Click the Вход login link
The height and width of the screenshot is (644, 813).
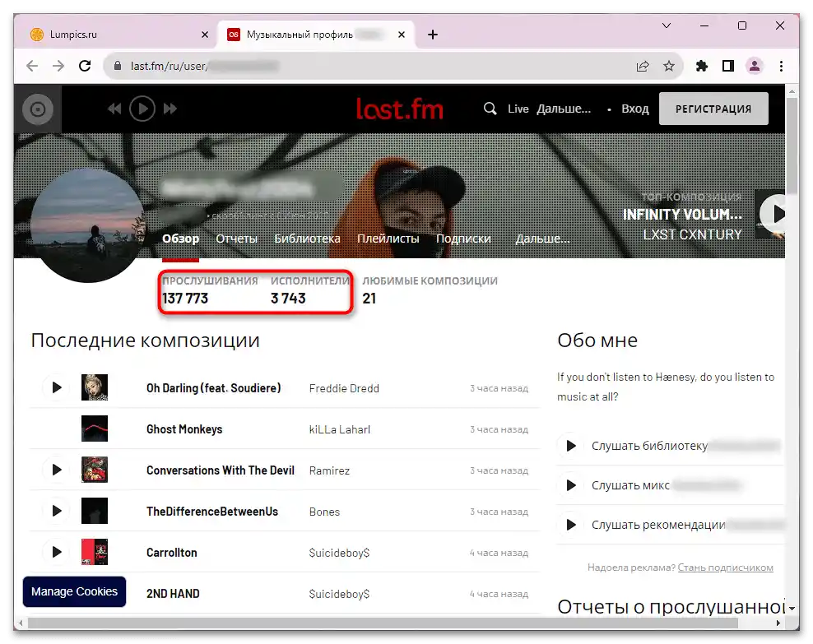pos(635,109)
